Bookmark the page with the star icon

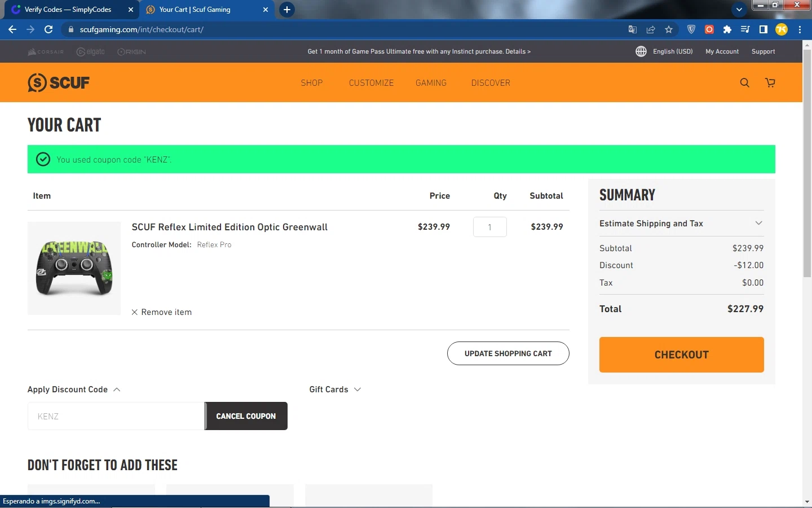pyautogui.click(x=669, y=29)
